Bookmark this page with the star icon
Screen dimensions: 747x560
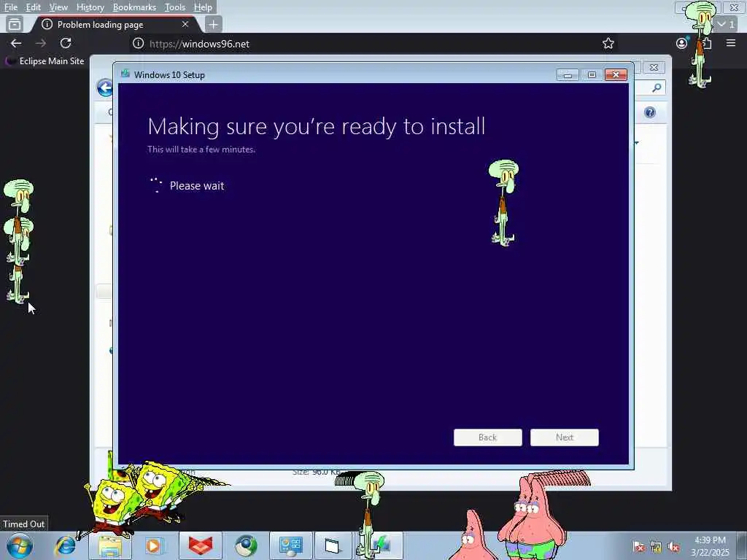(608, 43)
